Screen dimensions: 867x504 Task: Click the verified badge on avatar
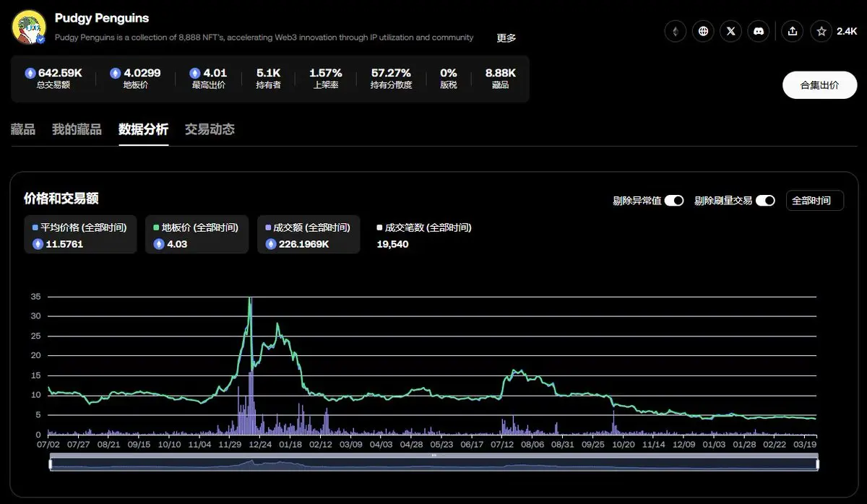tap(42, 40)
